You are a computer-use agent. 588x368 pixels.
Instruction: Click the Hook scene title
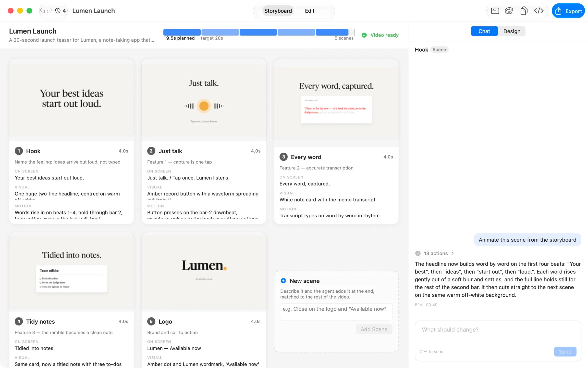click(x=33, y=151)
